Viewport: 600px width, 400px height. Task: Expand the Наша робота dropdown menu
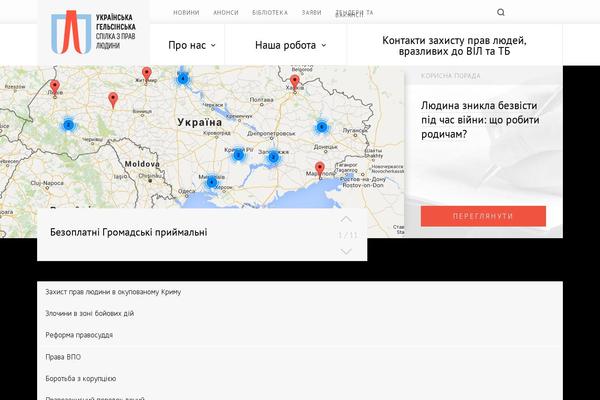[290, 45]
